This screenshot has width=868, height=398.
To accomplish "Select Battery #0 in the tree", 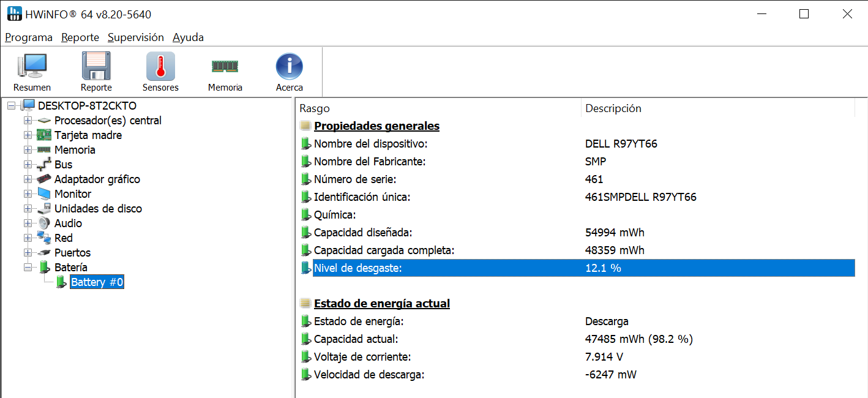I will [x=97, y=282].
